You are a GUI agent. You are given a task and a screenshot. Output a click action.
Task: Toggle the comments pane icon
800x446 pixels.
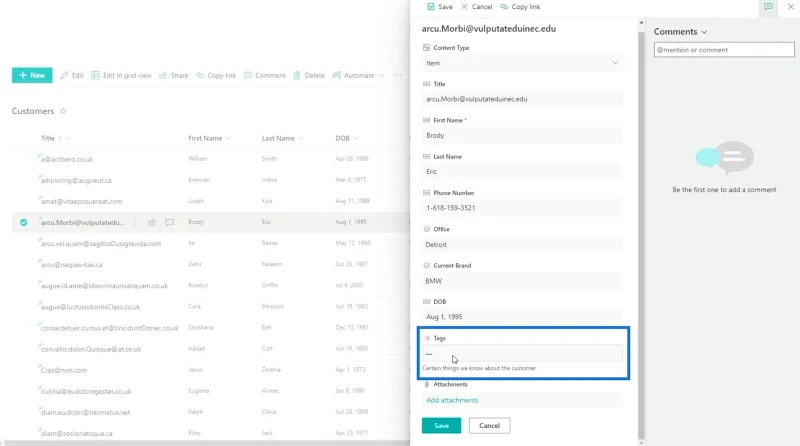pyautogui.click(x=768, y=7)
